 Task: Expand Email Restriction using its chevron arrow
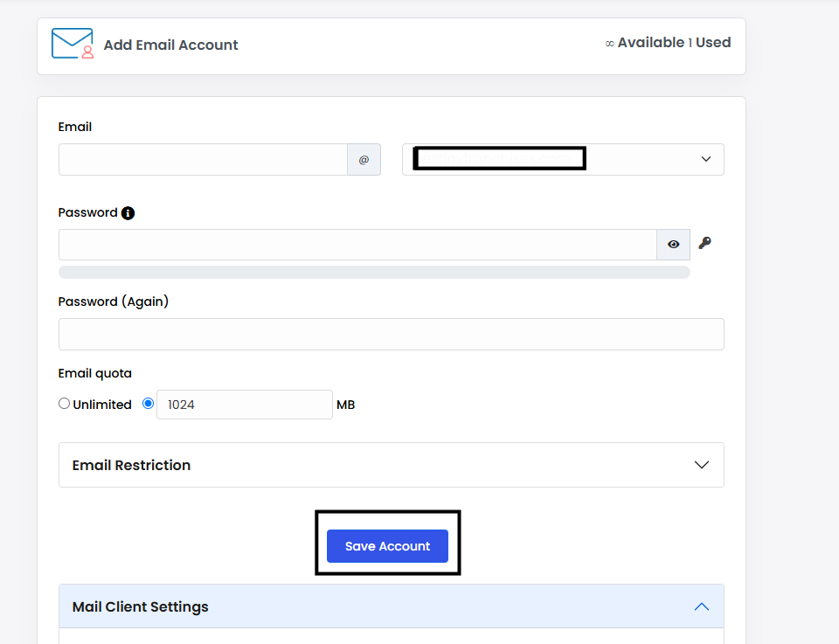tap(701, 465)
